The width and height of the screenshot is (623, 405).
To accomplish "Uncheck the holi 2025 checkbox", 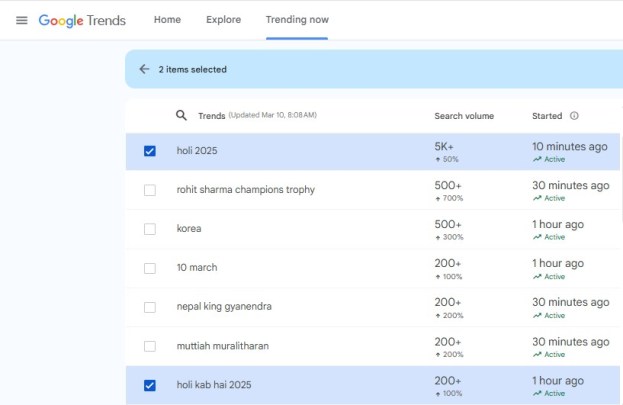I will coord(150,151).
